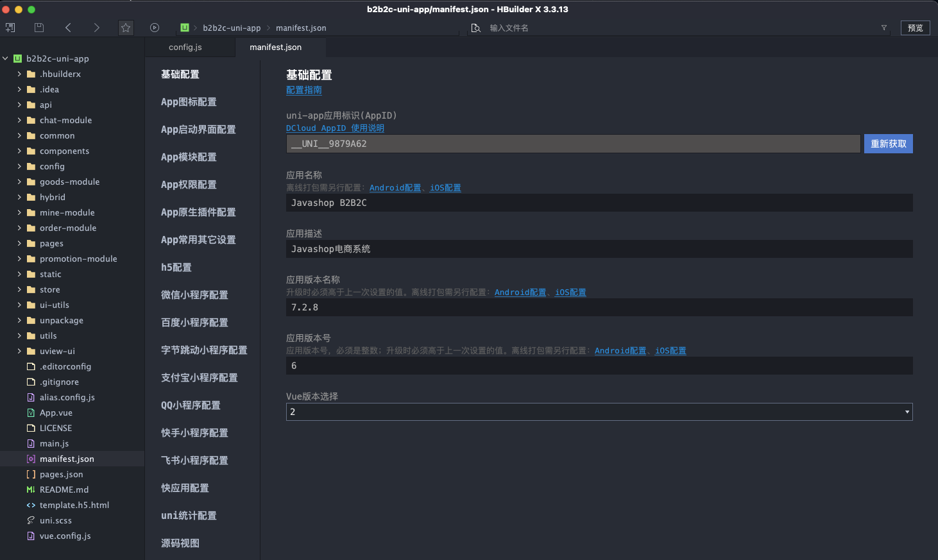This screenshot has height=560, width=938.
Task: Open Android配置 link under 应用名称
Action: 395,187
